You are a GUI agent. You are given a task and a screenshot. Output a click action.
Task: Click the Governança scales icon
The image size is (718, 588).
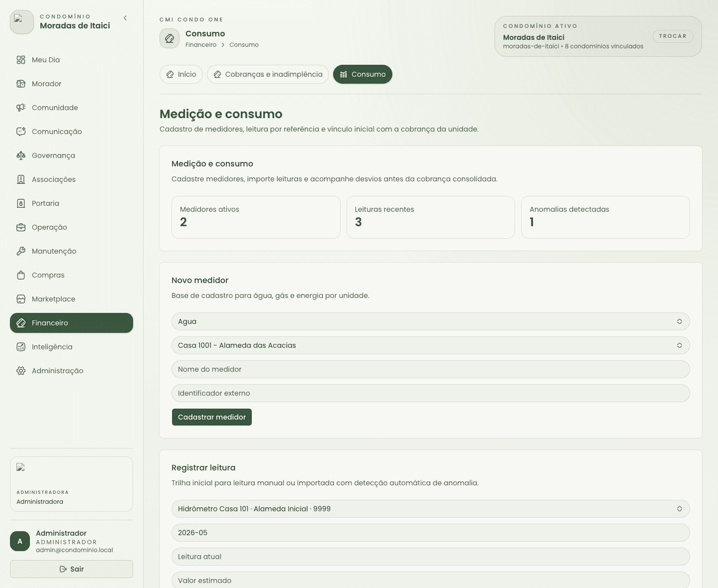(x=21, y=155)
